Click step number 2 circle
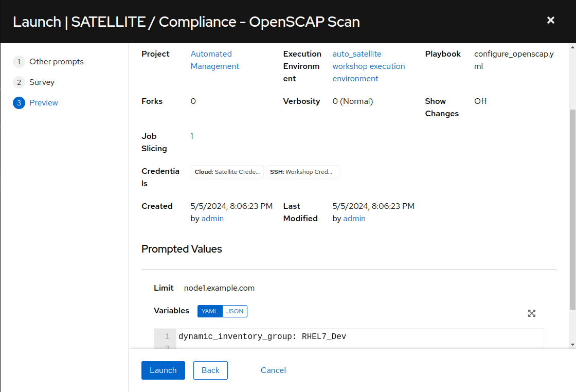Screen dimensions: 576x392 [x=19, y=82]
